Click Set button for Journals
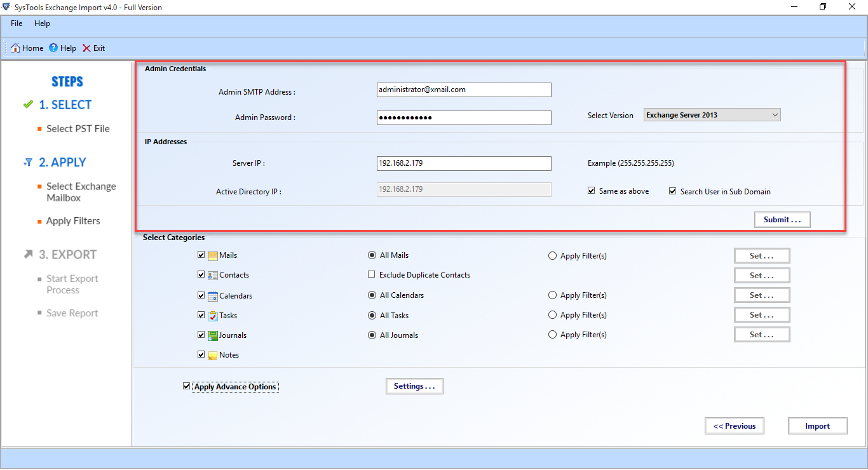 pos(762,335)
